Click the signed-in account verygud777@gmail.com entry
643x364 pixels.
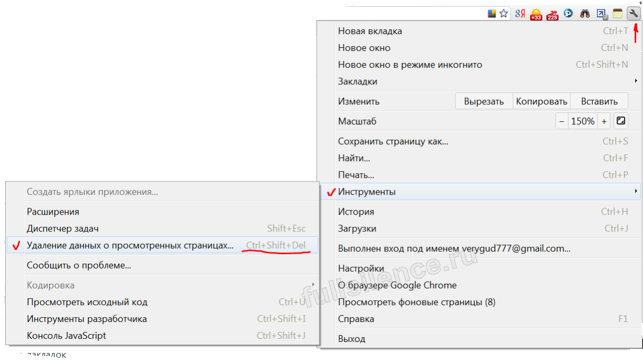click(x=454, y=249)
